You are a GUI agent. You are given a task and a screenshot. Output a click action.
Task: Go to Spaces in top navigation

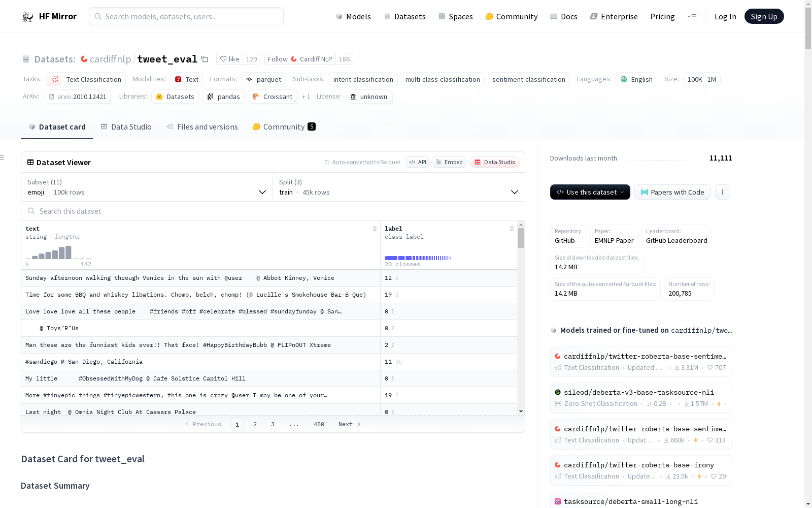[x=456, y=16]
